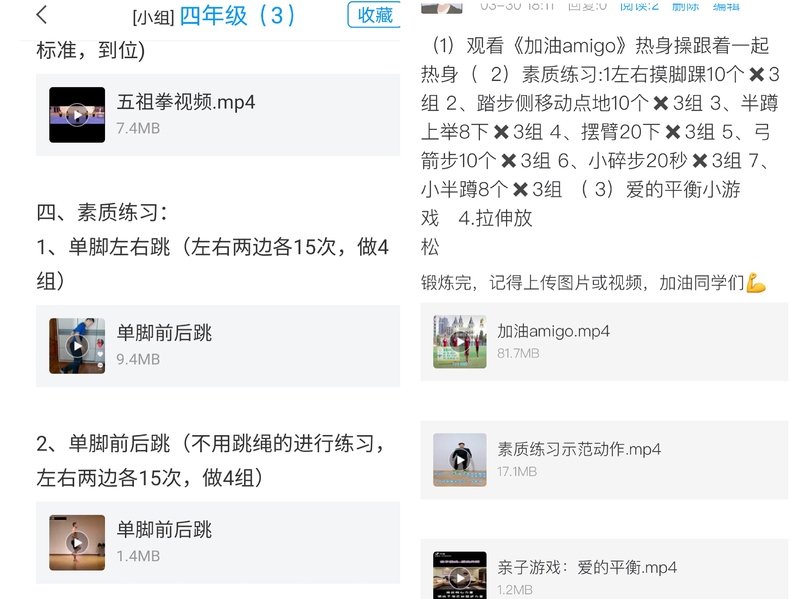Open the 加油amigo.mp4 file title
Screen dimensions: 799x599
553,331
